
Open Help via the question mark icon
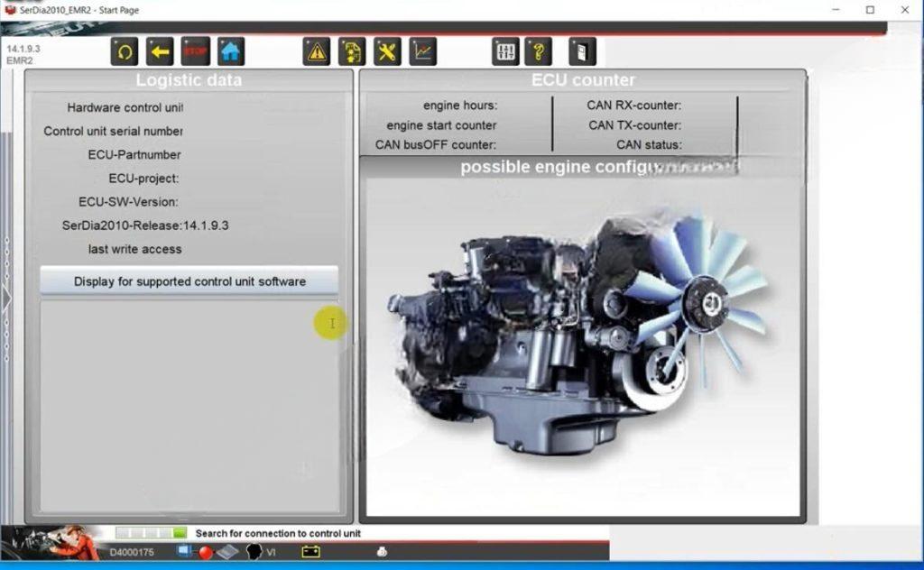[x=539, y=51]
